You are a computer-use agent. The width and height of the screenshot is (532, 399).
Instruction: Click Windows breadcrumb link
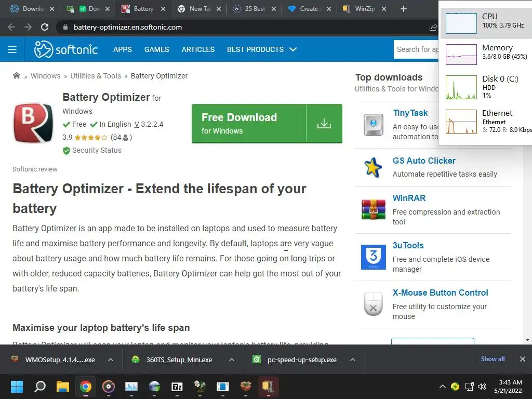click(x=46, y=76)
